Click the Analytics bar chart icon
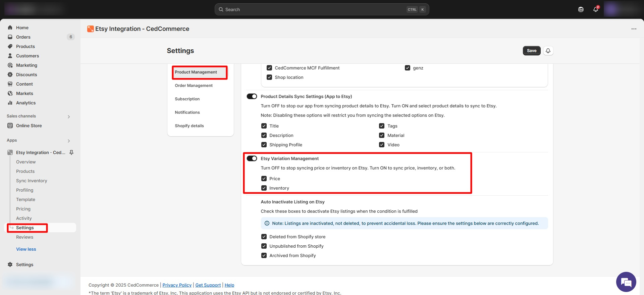The width and height of the screenshot is (644, 295). (x=10, y=103)
